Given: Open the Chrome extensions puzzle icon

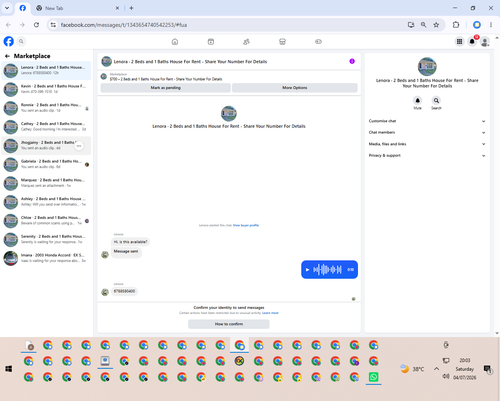Looking at the screenshot, I should click(x=456, y=25).
